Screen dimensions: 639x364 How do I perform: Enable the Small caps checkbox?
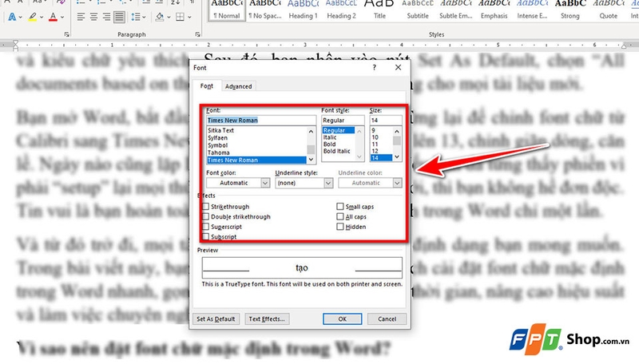click(340, 207)
